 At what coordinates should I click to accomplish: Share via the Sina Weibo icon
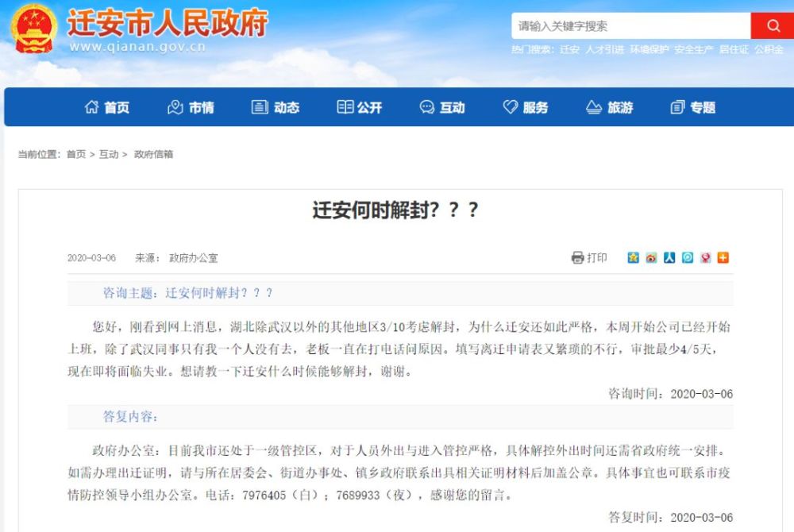click(651, 257)
